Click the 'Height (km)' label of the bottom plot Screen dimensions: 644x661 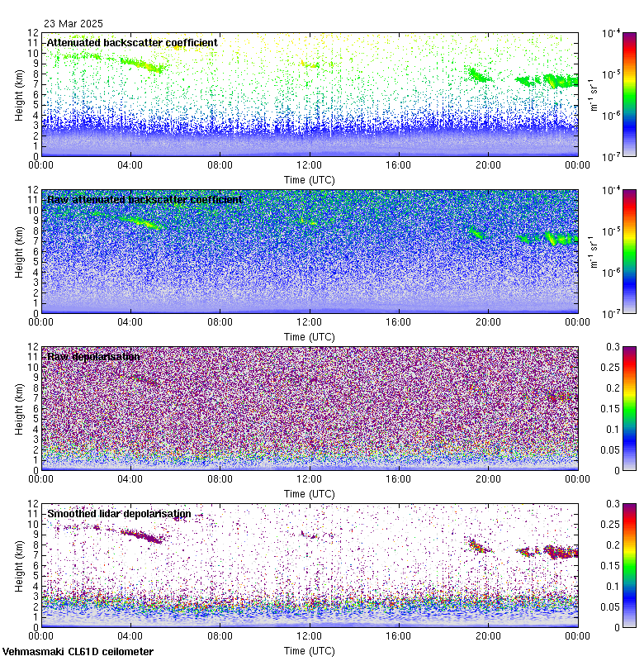19,565
